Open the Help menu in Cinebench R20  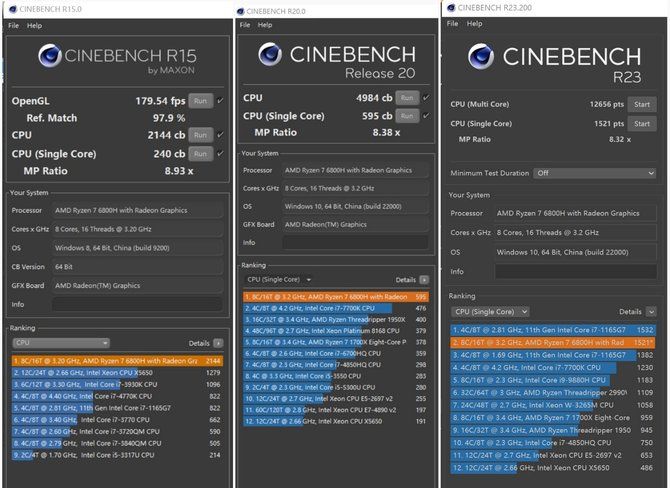266,25
